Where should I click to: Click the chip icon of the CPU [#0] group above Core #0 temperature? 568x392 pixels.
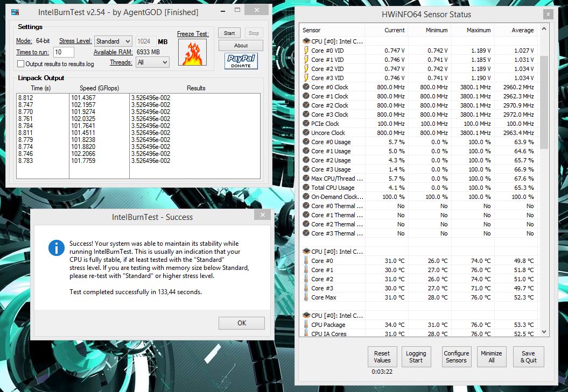[x=306, y=252]
